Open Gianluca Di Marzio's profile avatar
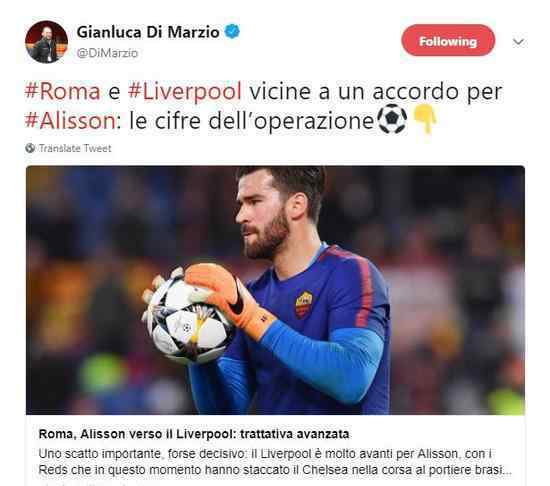550x486 pixels. click(46, 42)
